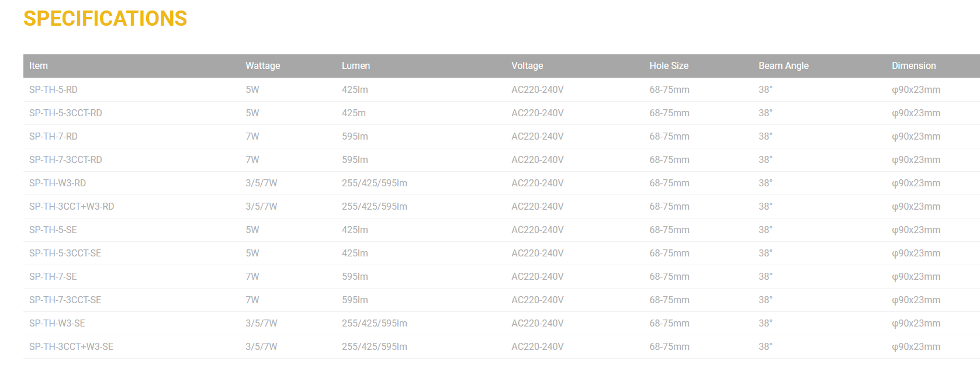Viewport: 980px width, 375px height.
Task: Click the SP-TH-5-3CCT-RD item name
Action: tap(65, 113)
